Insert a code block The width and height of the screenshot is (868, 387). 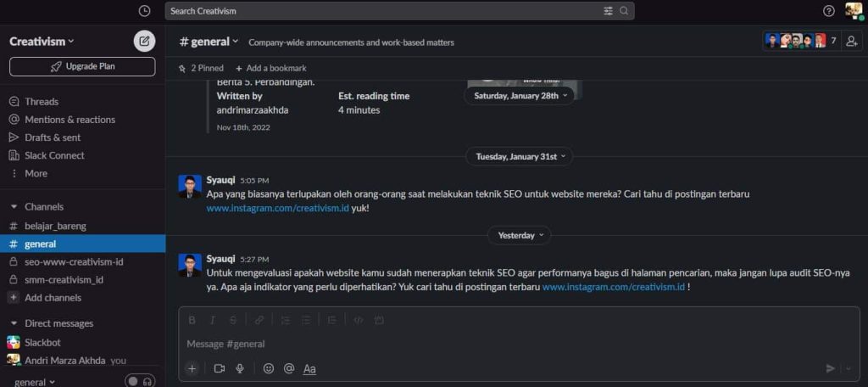pos(379,320)
